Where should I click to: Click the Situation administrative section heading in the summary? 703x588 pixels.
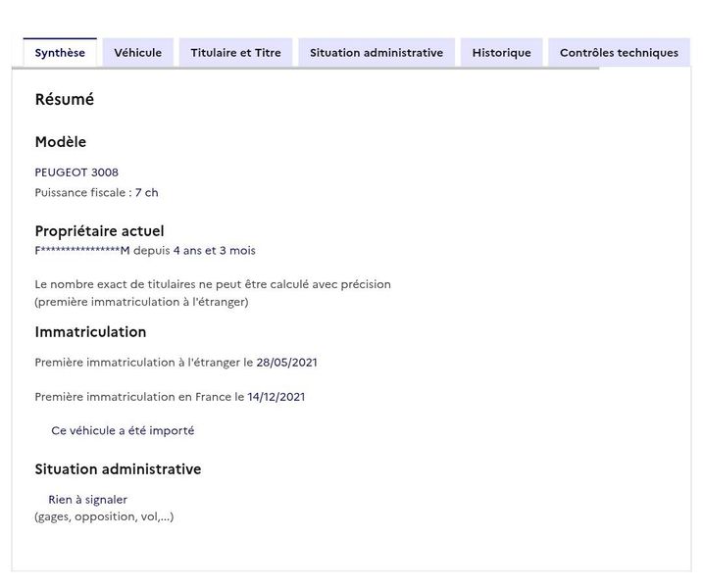coord(119,469)
